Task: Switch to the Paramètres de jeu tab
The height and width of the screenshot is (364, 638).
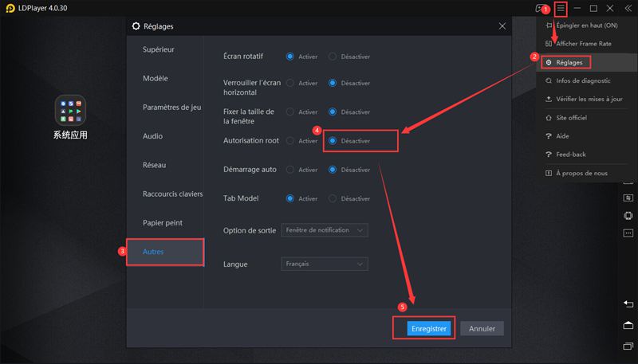Action: click(x=171, y=108)
